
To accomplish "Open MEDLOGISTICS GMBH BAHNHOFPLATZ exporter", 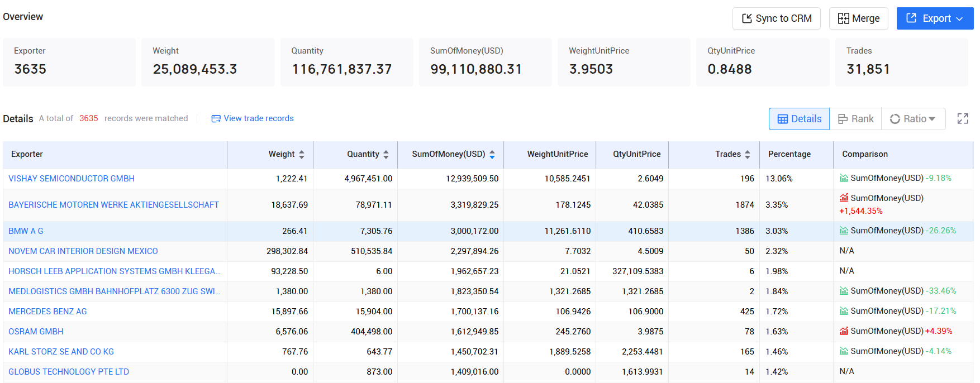I will (x=115, y=291).
